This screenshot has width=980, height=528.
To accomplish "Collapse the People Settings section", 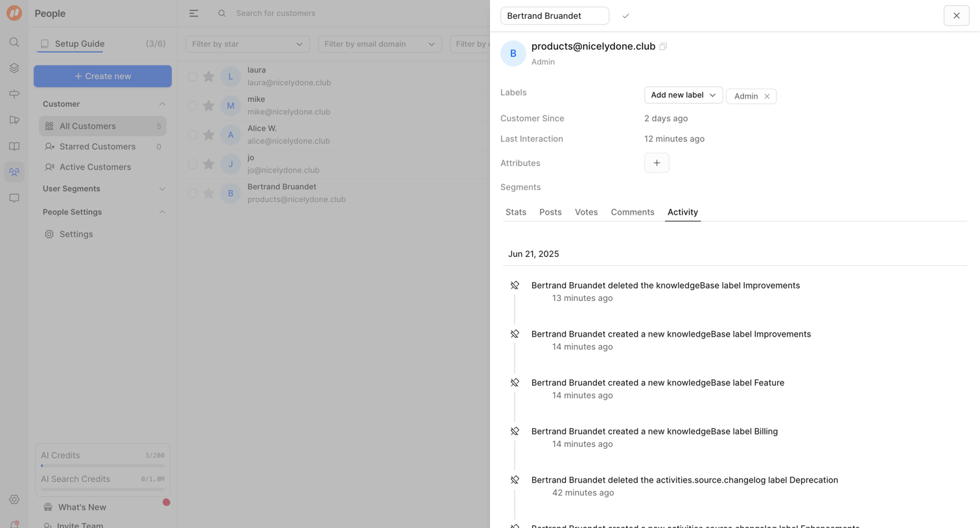I will tap(162, 212).
